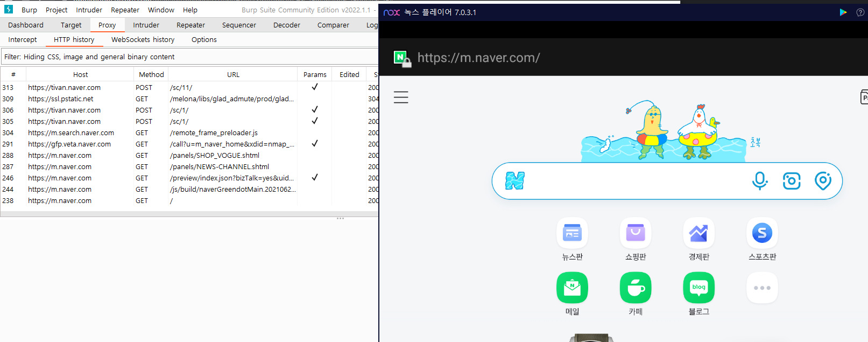Image resolution: width=868 pixels, height=342 pixels.
Task: Select request 238 for the root path
Action: pos(189,200)
